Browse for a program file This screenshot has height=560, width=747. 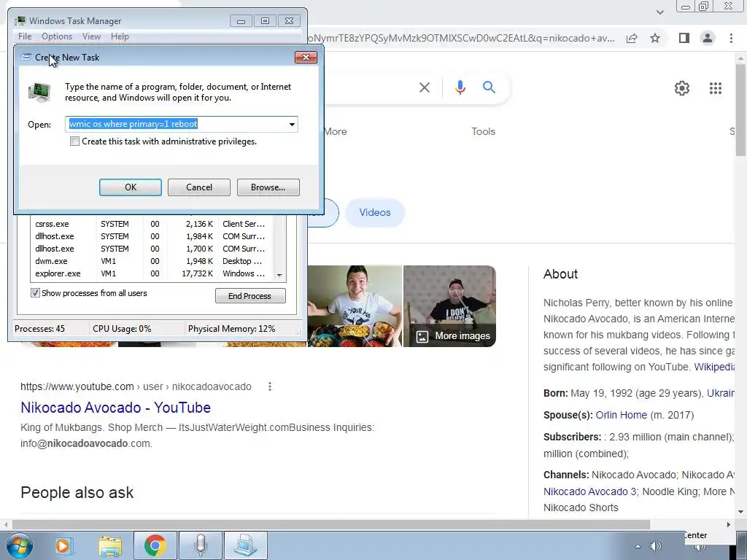268,187
